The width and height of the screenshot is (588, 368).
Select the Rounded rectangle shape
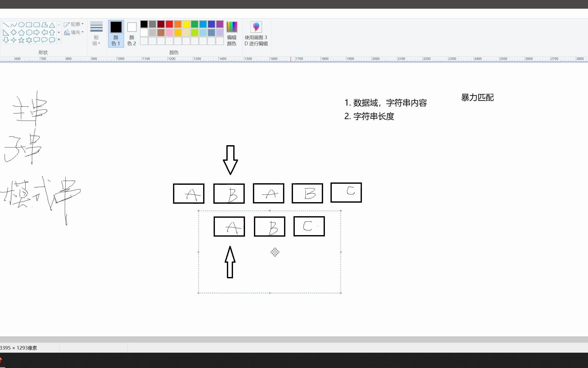[x=36, y=25]
